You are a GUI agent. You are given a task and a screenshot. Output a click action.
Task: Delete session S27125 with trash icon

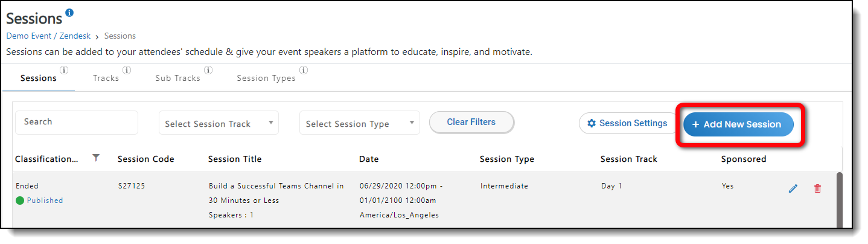(x=818, y=188)
